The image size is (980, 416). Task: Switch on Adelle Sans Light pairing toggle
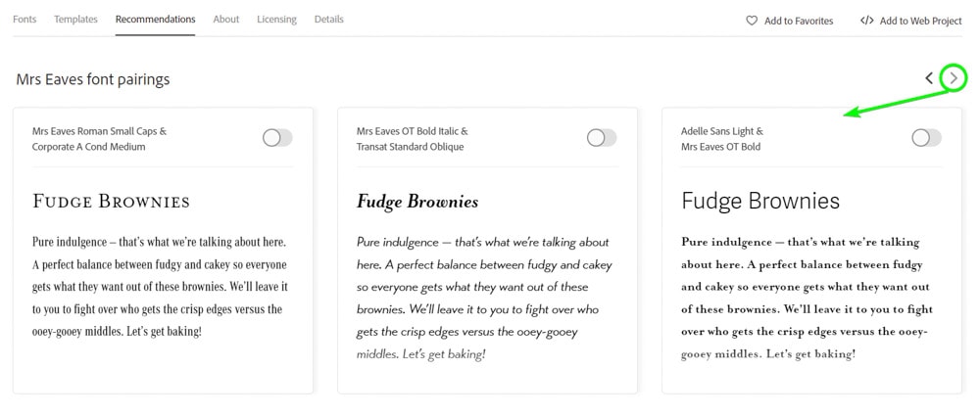(x=926, y=138)
